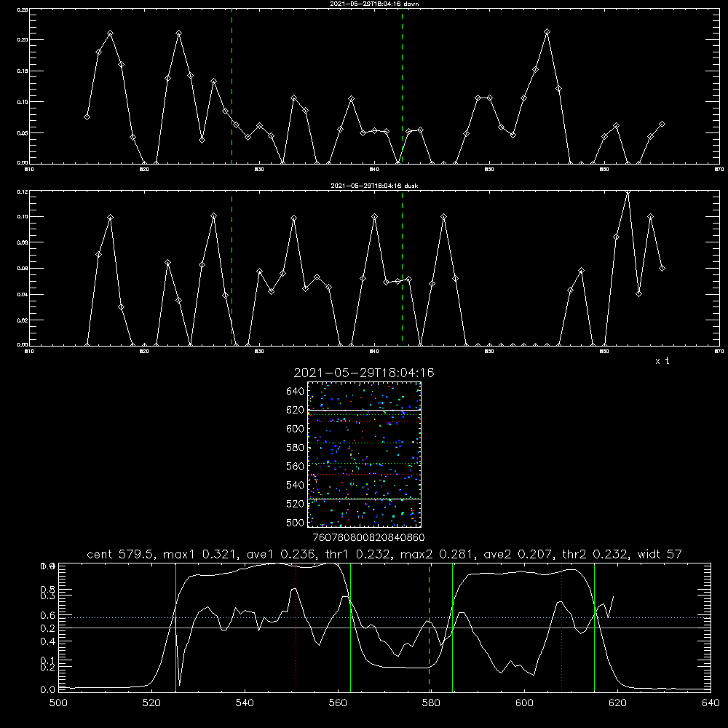
Task: Click the dawn plot title text
Action: 374,4
